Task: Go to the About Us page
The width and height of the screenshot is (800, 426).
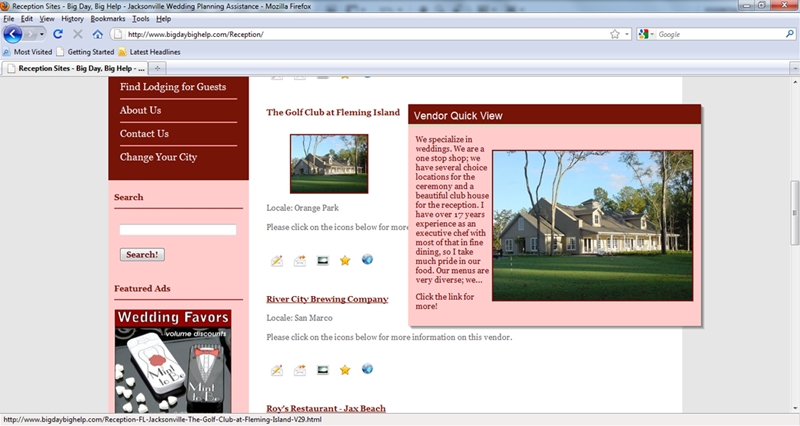Action: point(140,110)
